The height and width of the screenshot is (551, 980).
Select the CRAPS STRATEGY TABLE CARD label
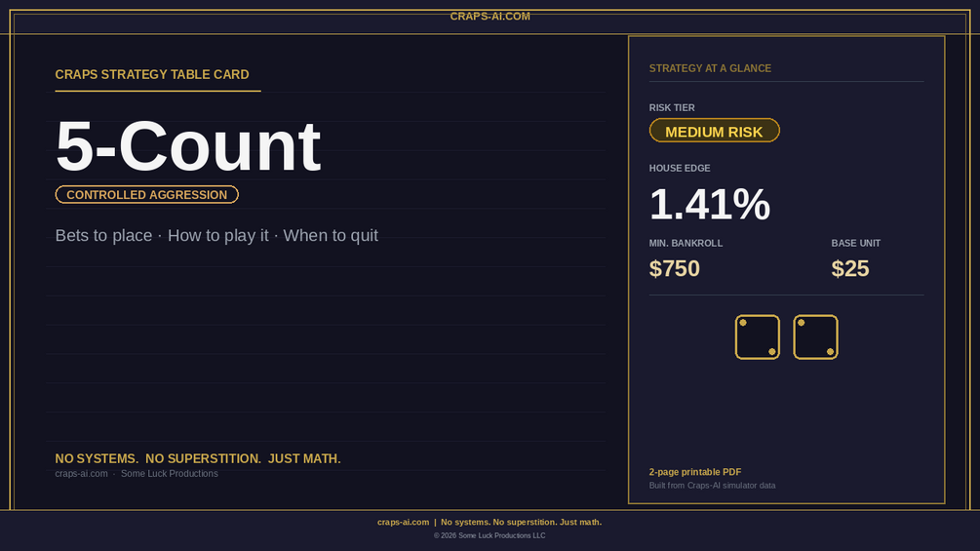point(152,74)
